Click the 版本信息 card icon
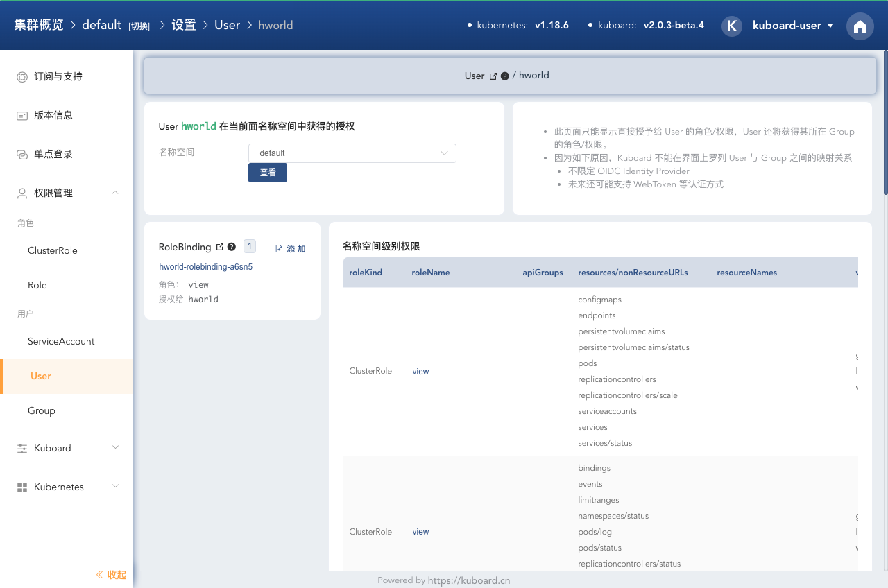 pos(22,116)
